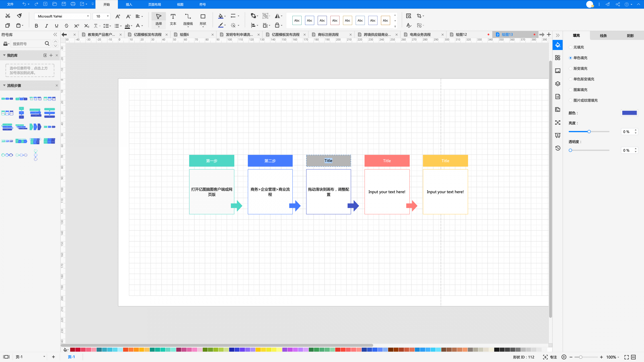Select the Connector line tool
The image size is (644, 362).
coord(188,19)
